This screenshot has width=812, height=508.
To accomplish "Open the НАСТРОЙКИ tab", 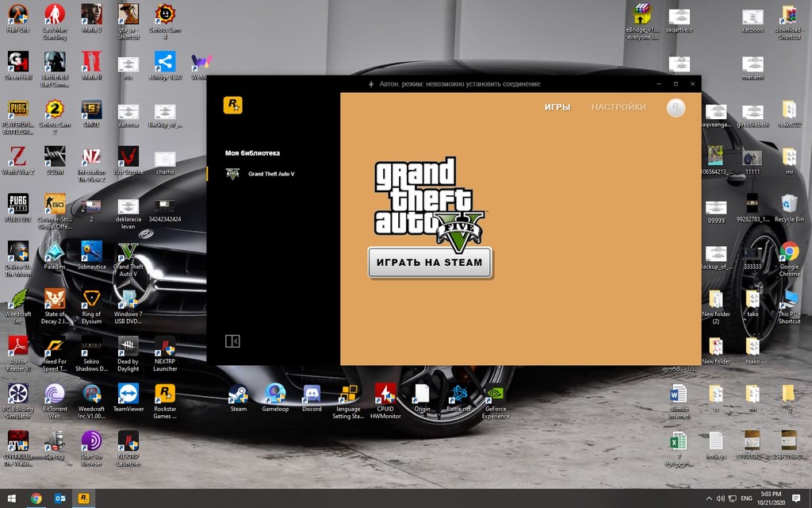I will 619,107.
